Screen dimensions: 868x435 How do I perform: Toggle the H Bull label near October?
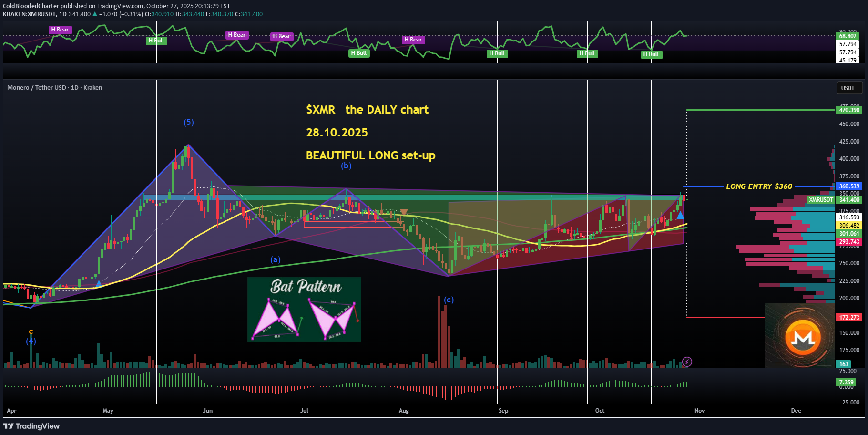pyautogui.click(x=587, y=54)
